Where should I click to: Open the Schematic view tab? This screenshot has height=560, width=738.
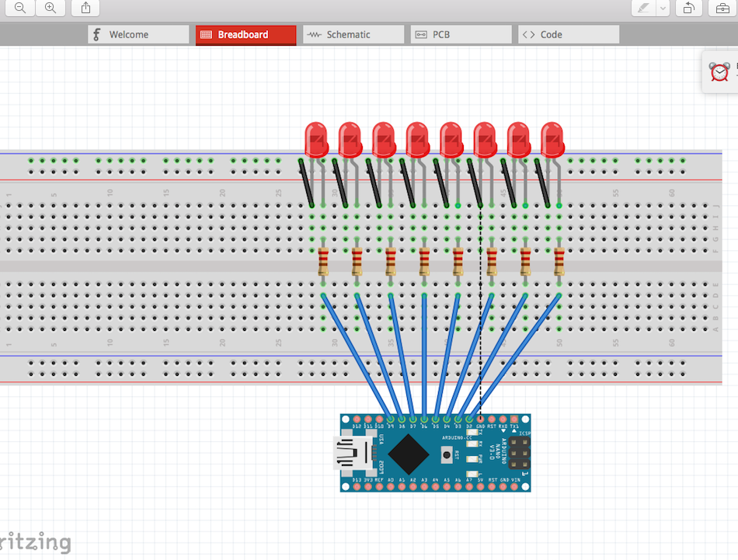click(x=353, y=35)
